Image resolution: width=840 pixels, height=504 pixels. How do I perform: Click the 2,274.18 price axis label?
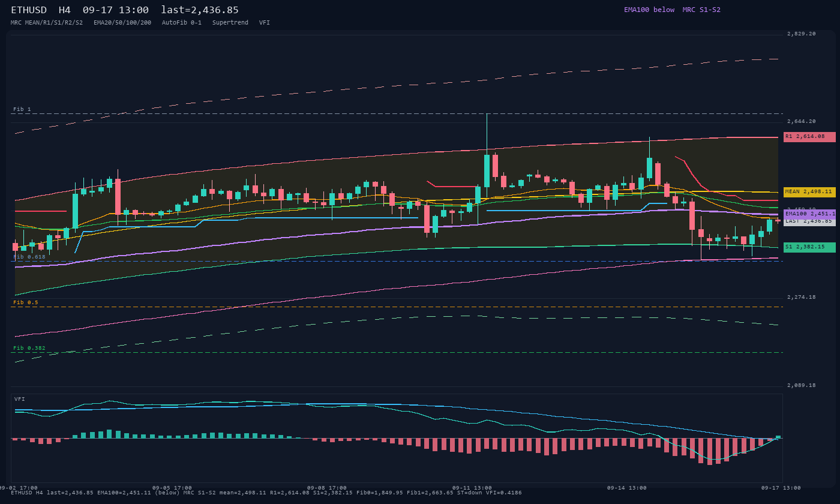pyautogui.click(x=802, y=298)
